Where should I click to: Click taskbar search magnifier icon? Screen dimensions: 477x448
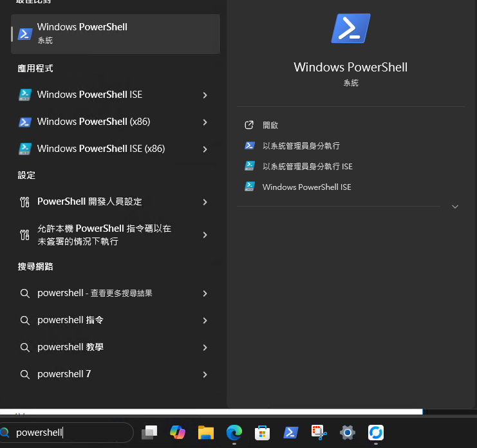click(x=5, y=433)
